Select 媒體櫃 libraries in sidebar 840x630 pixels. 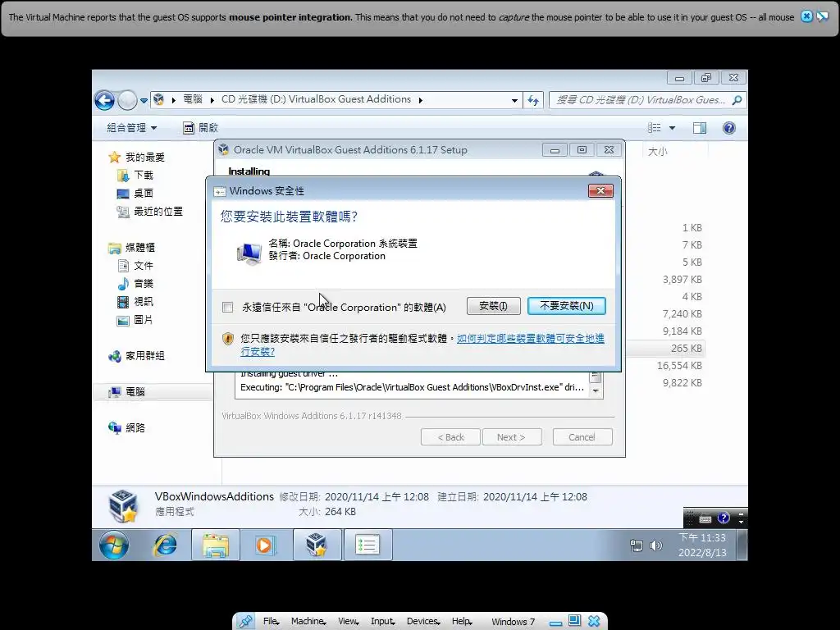click(x=132, y=248)
